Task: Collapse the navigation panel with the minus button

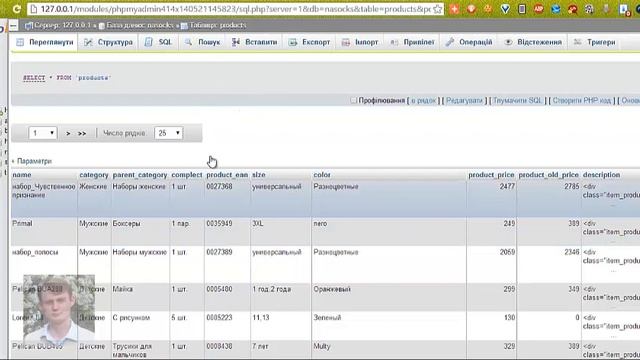Action: tap(13, 26)
